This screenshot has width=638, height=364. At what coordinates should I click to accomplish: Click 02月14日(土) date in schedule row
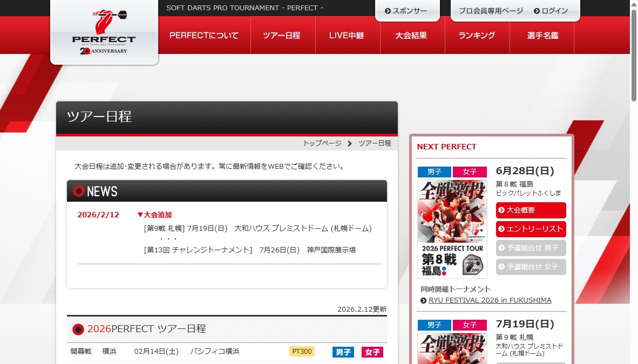(156, 352)
